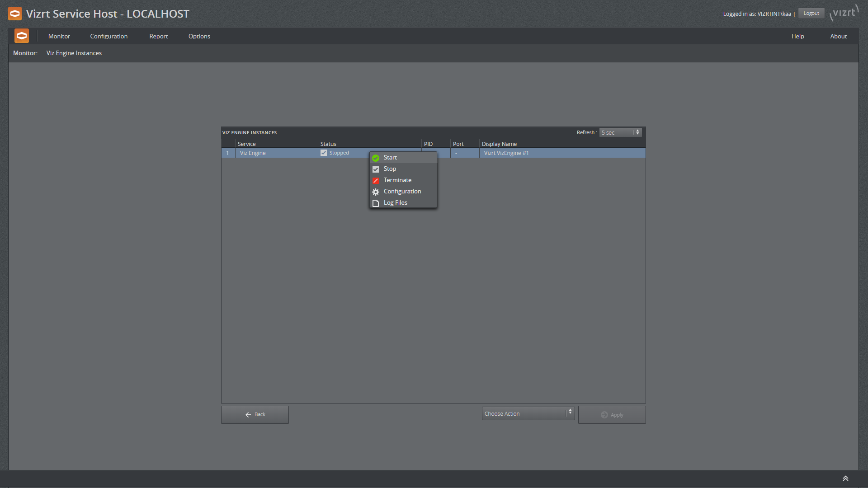Click the Log Files option in context menu
The height and width of the screenshot is (488, 868).
click(x=395, y=202)
